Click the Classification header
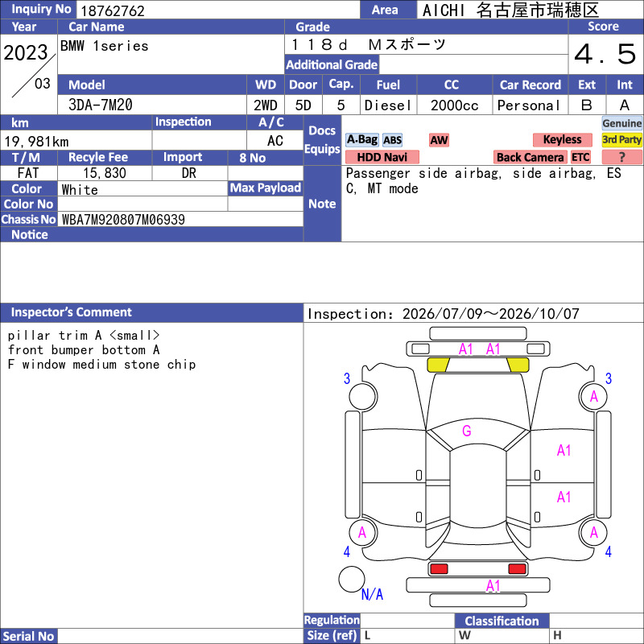The width and height of the screenshot is (644, 644). (x=502, y=621)
